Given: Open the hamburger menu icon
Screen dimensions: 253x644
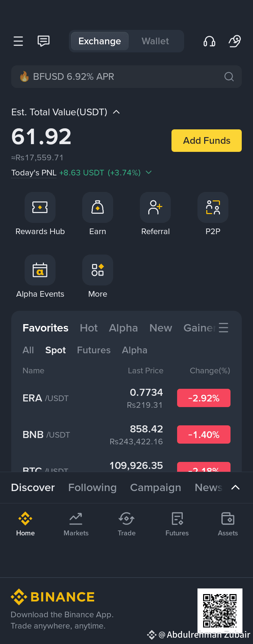Looking at the screenshot, I should click(x=18, y=41).
